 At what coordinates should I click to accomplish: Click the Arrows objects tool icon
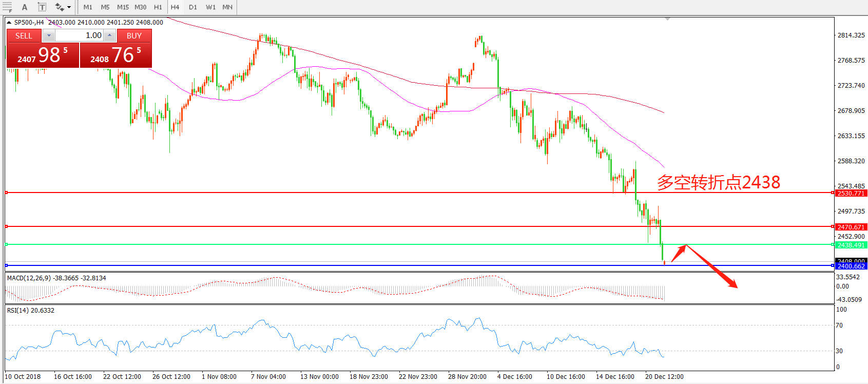point(60,7)
